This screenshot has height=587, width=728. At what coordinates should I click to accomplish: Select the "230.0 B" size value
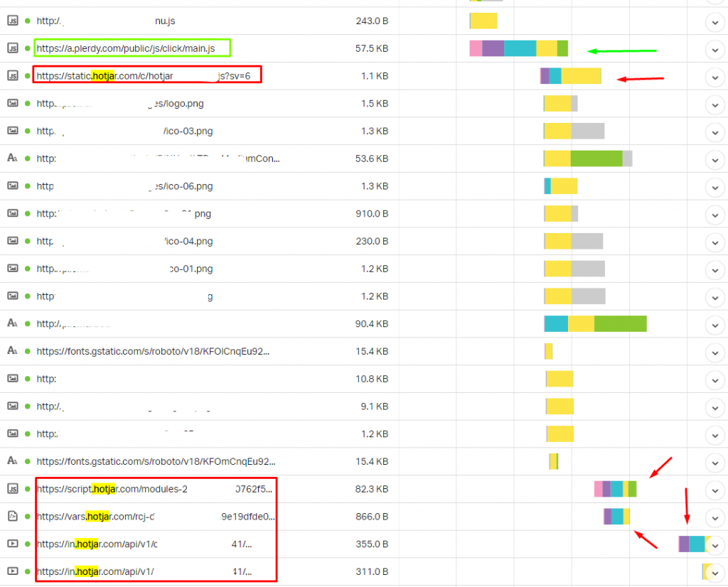click(372, 242)
